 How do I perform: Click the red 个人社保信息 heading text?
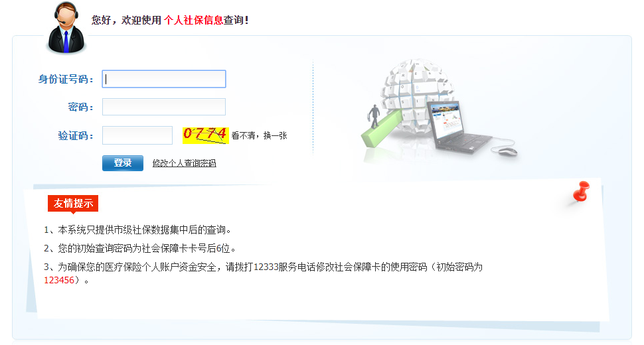pyautogui.click(x=193, y=20)
